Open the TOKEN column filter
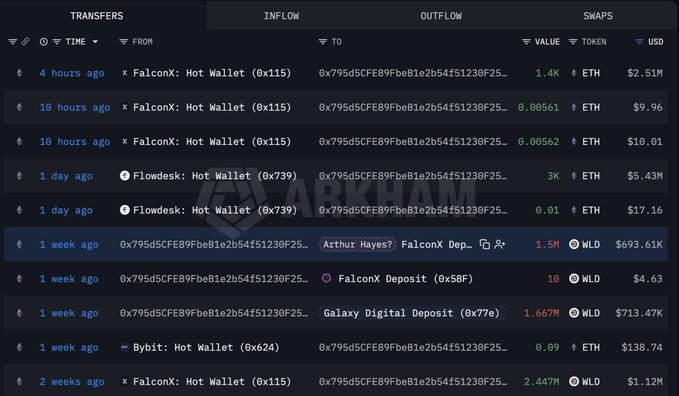 tap(573, 42)
